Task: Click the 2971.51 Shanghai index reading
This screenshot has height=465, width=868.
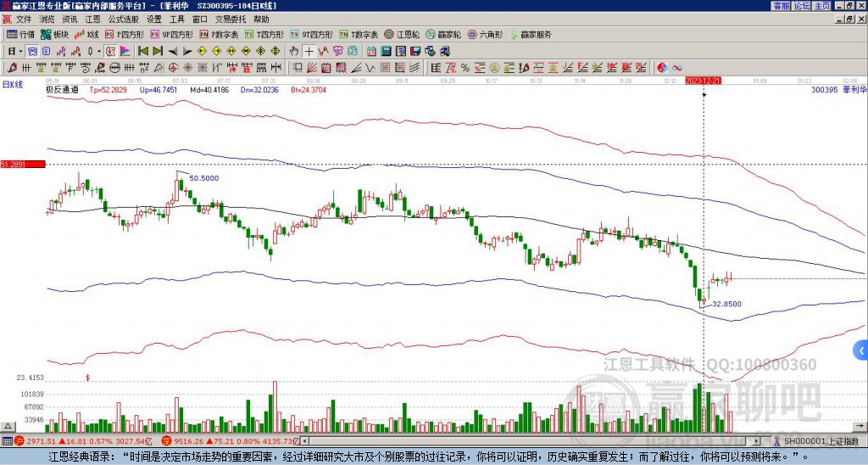Action: point(41,441)
